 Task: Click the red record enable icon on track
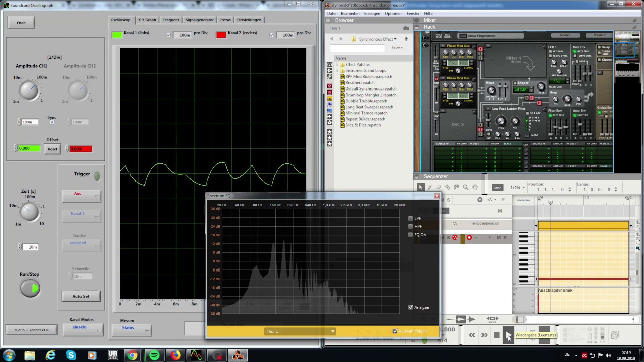(x=469, y=238)
